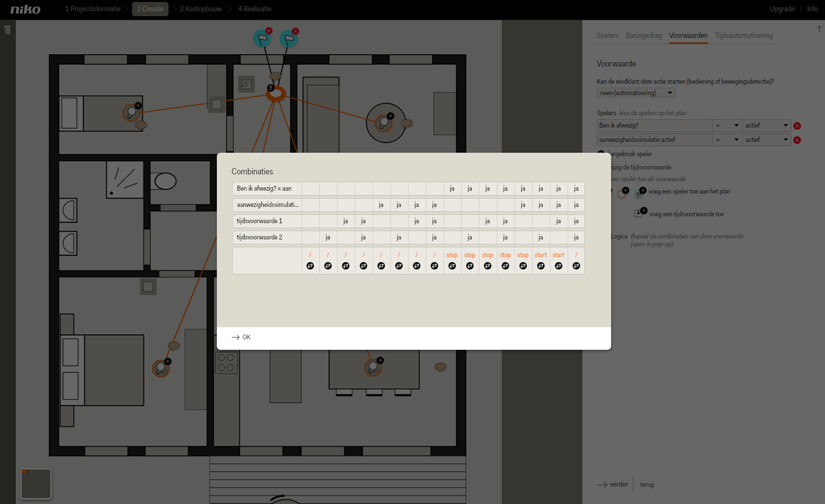Screen dimensions: 825x504
Task: Select the wall switch square in the lower-left bedroom
Action: [x=148, y=287]
